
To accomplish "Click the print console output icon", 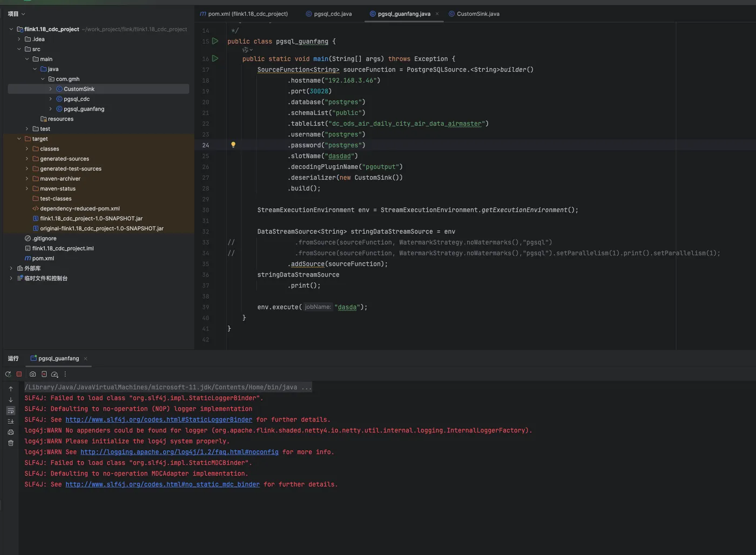I will (x=11, y=432).
